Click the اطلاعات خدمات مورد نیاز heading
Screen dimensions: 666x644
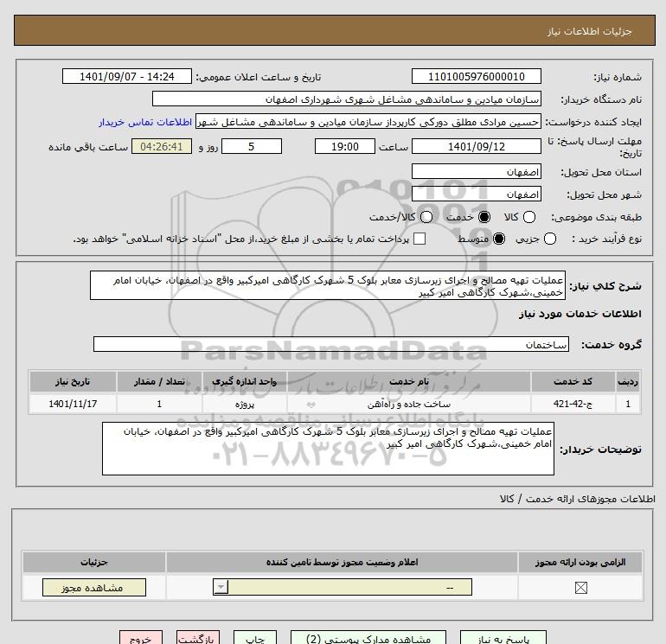tap(580, 314)
